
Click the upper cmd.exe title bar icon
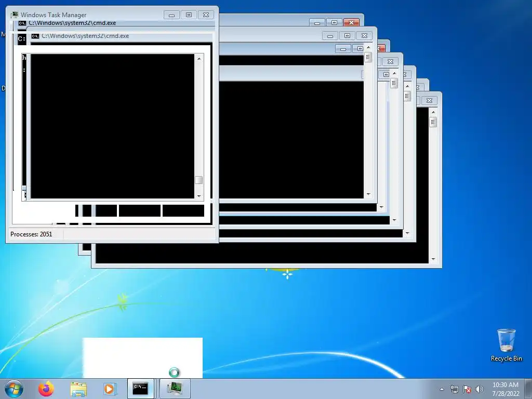22,23
